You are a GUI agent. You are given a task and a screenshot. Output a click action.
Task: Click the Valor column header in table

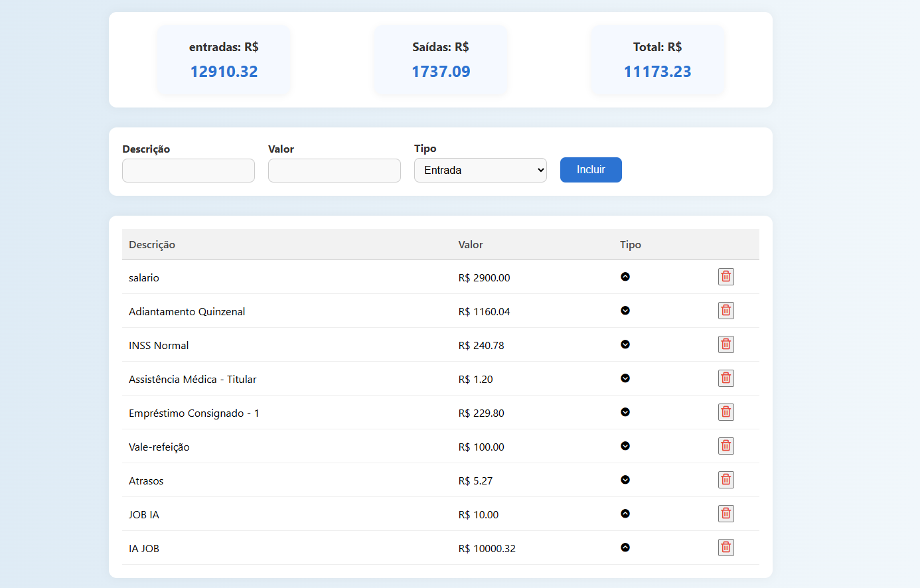[471, 244]
